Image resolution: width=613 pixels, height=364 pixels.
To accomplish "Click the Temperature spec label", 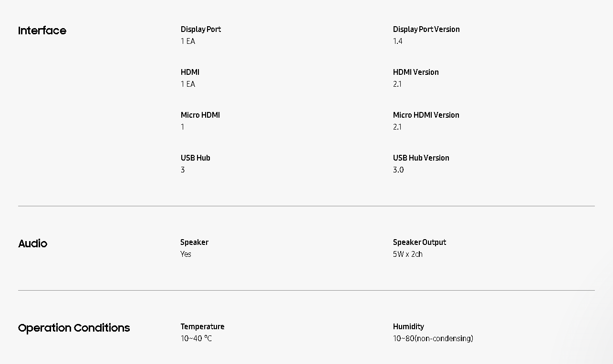I will coord(202,326).
